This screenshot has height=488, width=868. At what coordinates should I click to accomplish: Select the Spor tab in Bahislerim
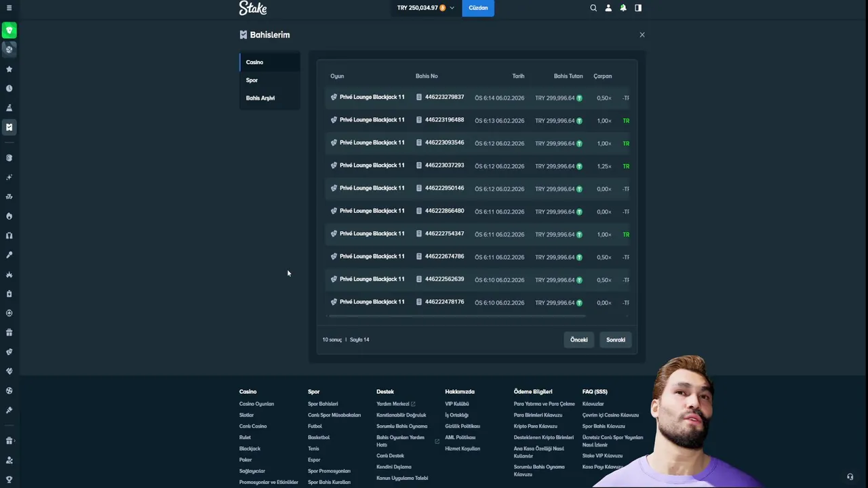click(x=270, y=80)
